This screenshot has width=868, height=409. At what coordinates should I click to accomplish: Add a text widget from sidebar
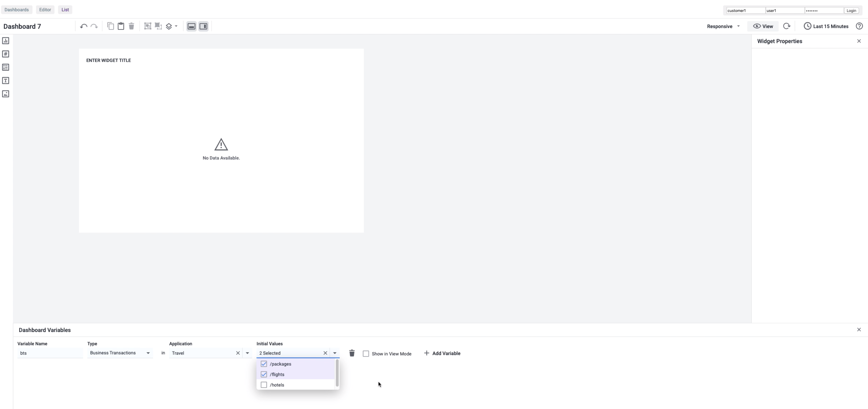[6, 81]
